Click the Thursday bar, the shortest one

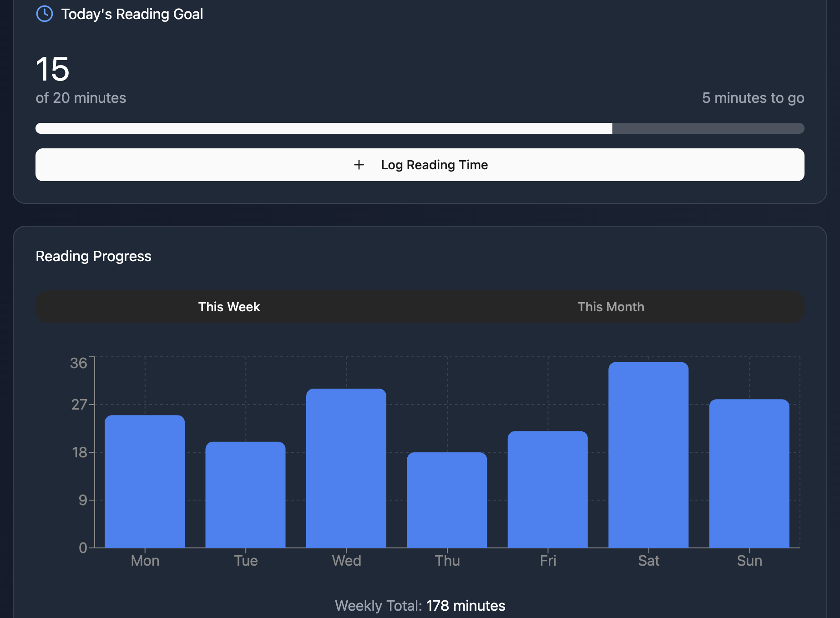pyautogui.click(x=447, y=500)
